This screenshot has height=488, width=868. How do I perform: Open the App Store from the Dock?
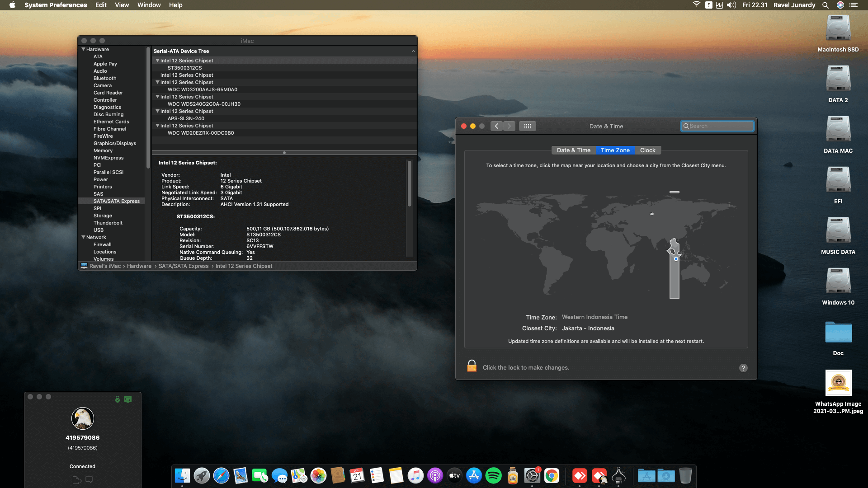click(x=474, y=475)
